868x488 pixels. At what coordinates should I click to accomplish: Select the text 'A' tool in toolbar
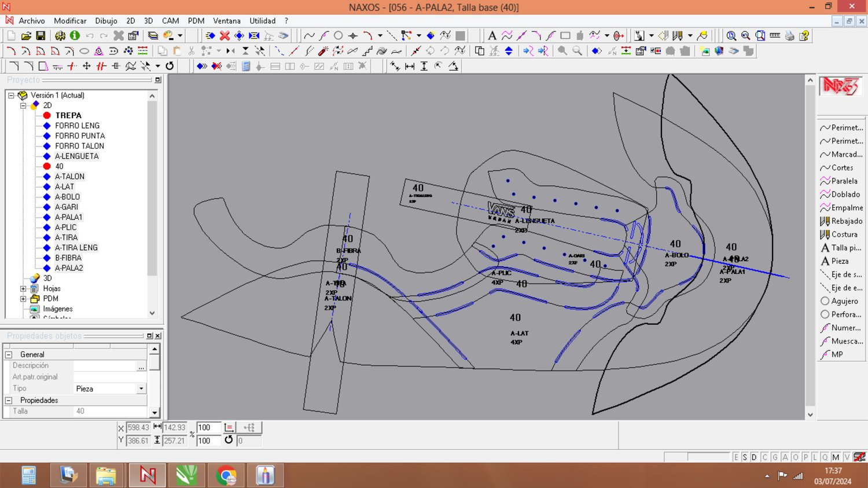pyautogui.click(x=492, y=36)
